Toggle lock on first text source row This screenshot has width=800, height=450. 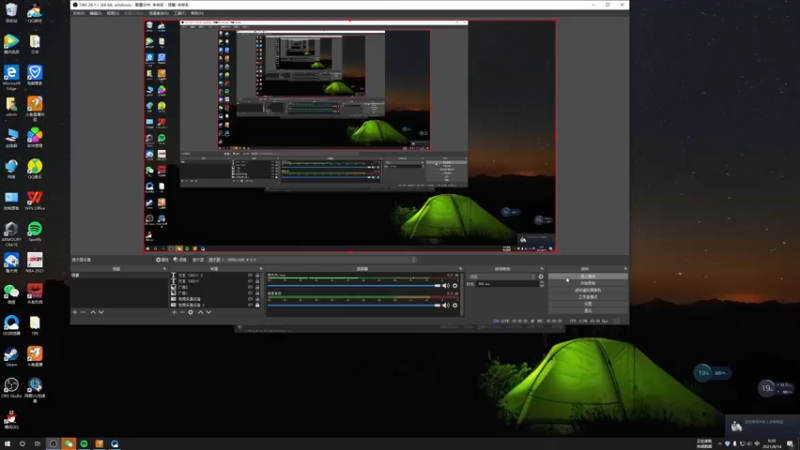(257, 276)
